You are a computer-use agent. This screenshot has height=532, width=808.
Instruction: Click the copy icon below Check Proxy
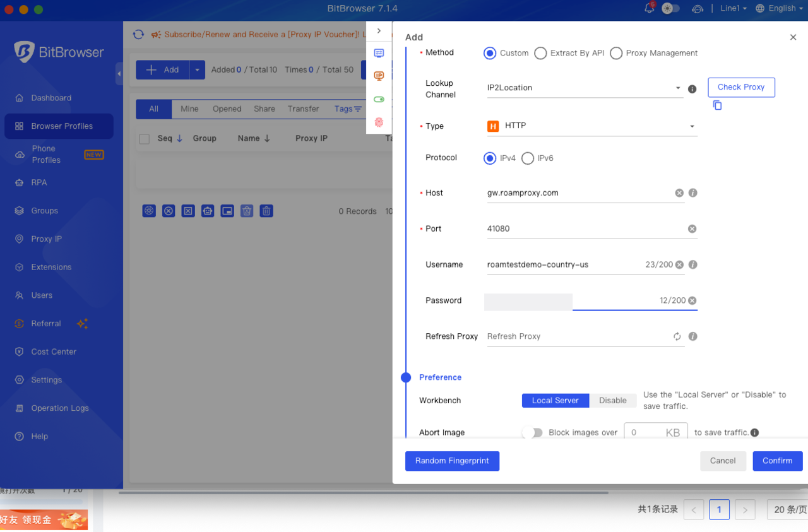[717, 105]
